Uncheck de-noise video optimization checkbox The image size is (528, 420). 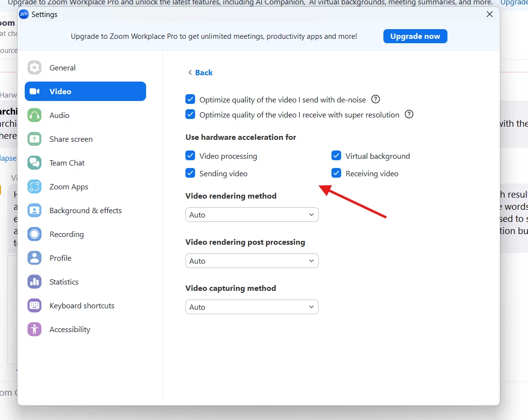click(x=190, y=100)
